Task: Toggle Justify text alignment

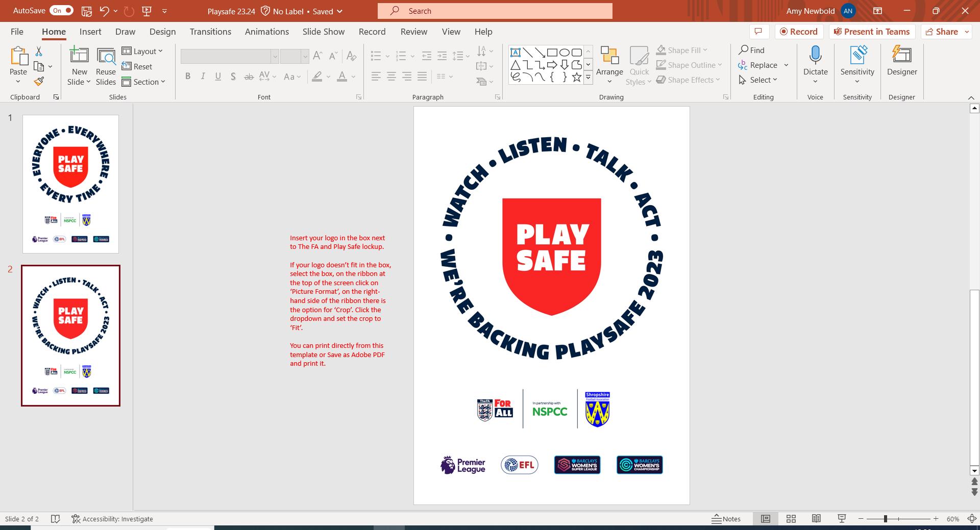Action: (x=422, y=77)
